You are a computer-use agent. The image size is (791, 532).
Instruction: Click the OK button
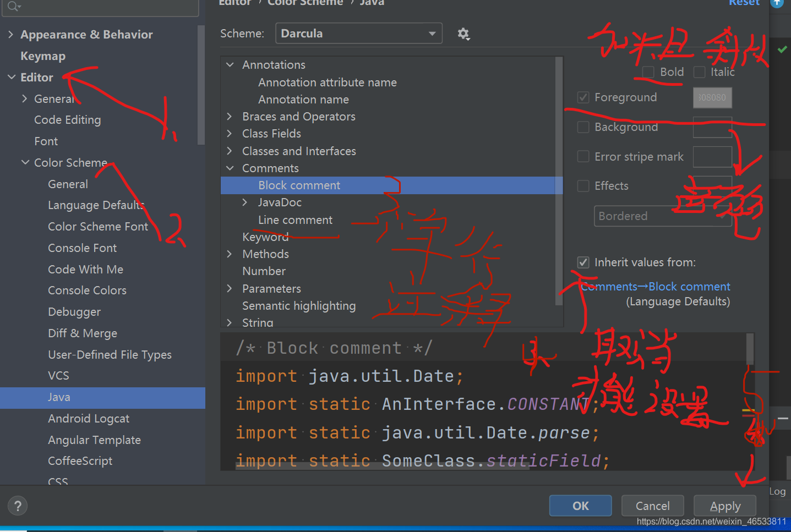580,506
